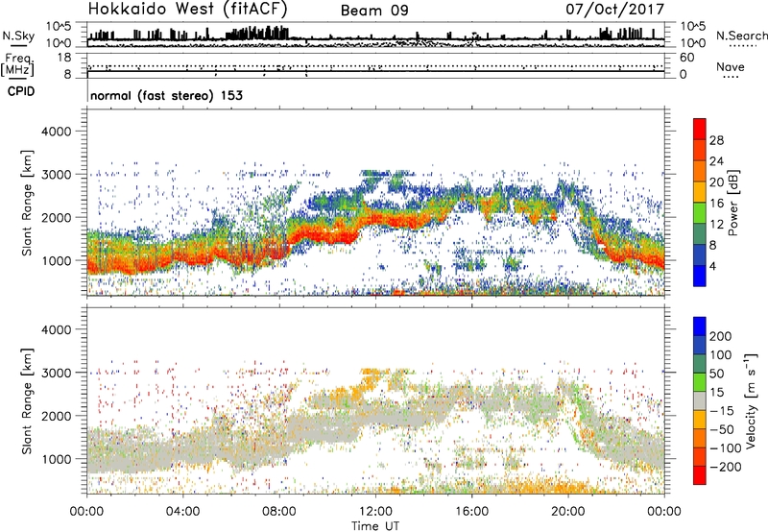Image resolution: width=768 pixels, height=532 pixels.
Task: Click the '04:00' time tick label
Action: pos(182,512)
